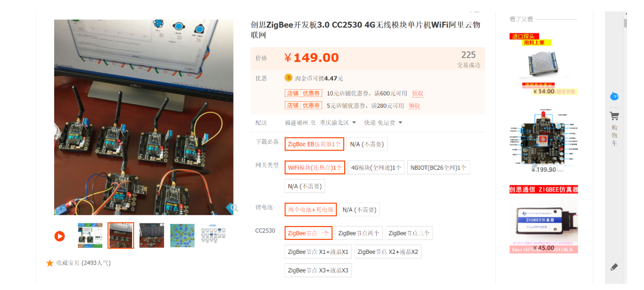
Task: Select the blue-green network diagram thumbnail
Action: click(182, 236)
